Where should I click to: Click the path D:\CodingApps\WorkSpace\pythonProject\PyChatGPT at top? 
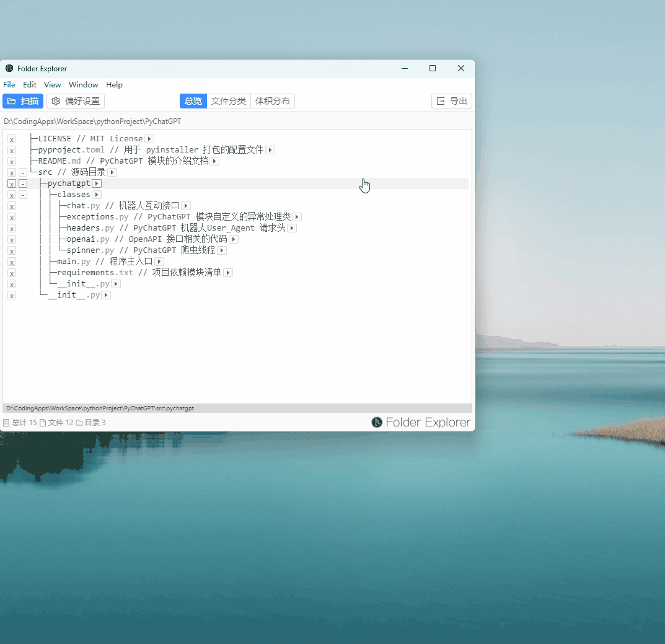tap(92, 121)
